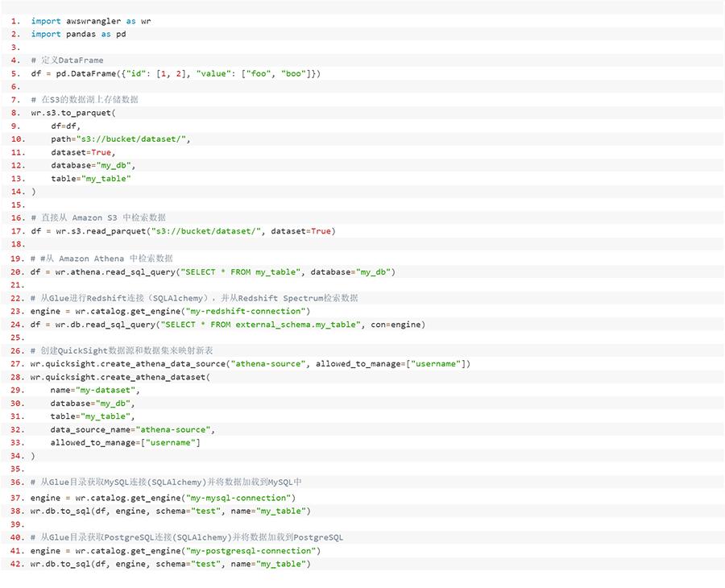Click allowed_to_manage=["username"] on line 33

[x=126, y=442]
